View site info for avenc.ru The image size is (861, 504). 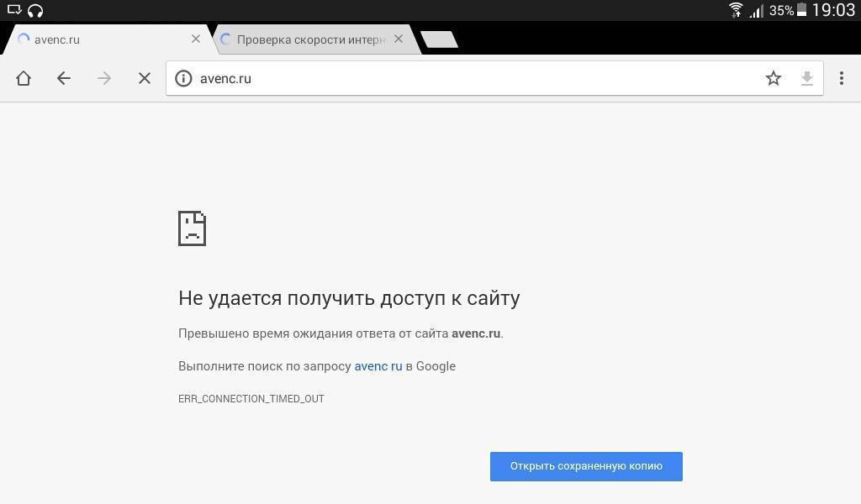click(x=183, y=78)
